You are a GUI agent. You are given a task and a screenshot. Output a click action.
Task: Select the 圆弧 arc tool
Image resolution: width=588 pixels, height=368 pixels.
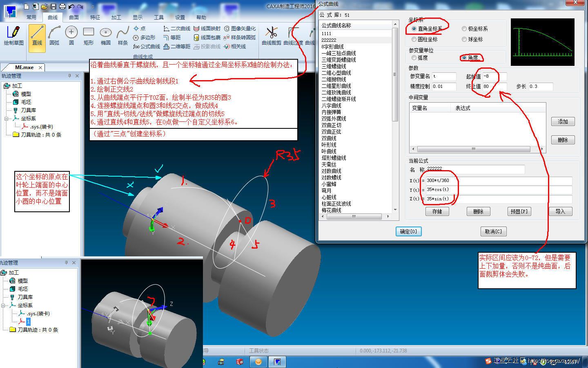54,35
